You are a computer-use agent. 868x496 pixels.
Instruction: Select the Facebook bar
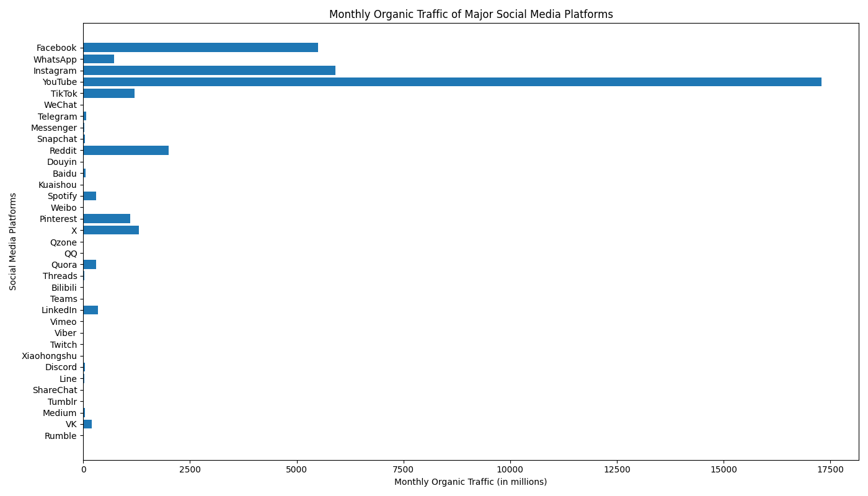pos(200,48)
